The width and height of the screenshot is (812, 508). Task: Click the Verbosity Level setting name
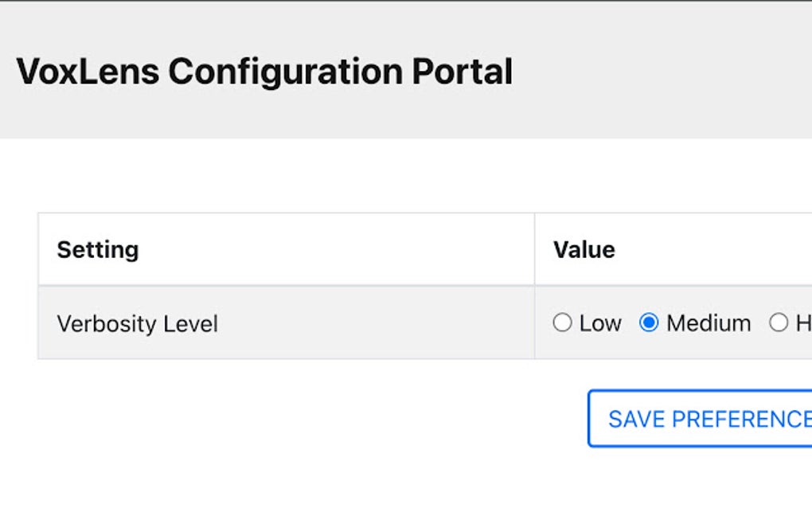138,324
